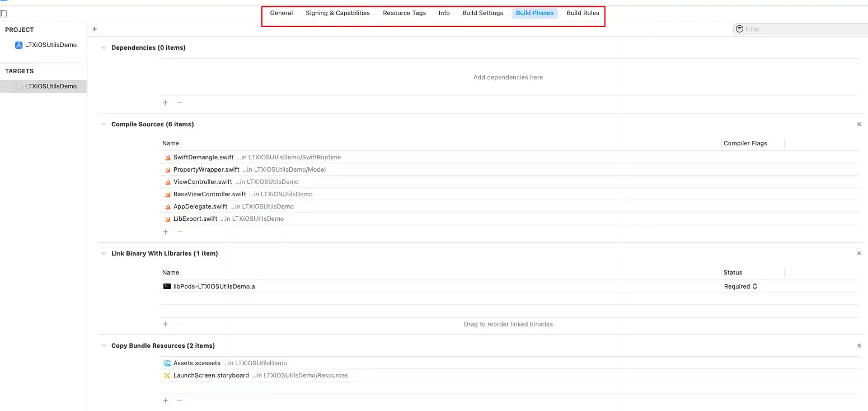Viewport: 868px width, 411px height.
Task: Switch to the General tab
Action: click(281, 13)
